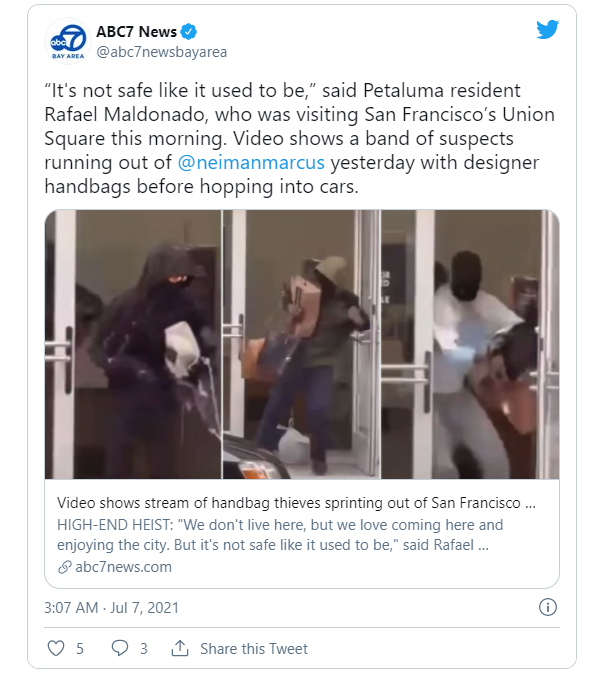Open the abc7news.com source link
Image resolution: width=606 pixels, height=680 pixels.
pyautogui.click(x=123, y=567)
